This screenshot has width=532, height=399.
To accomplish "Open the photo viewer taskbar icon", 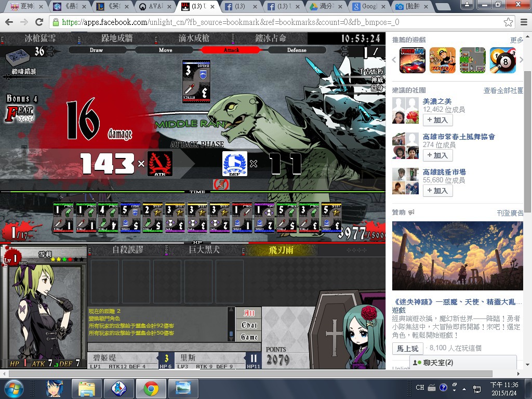I will click(183, 389).
